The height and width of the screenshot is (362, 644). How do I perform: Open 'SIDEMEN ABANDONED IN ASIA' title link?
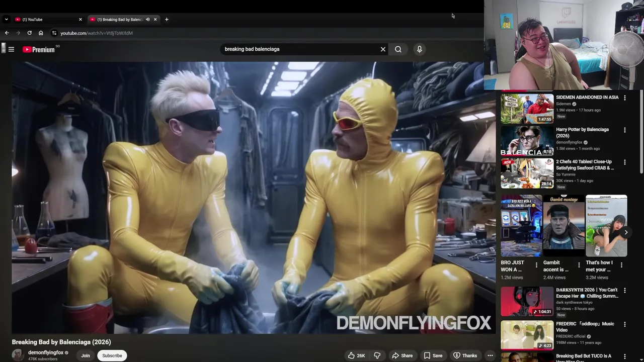coord(587,98)
